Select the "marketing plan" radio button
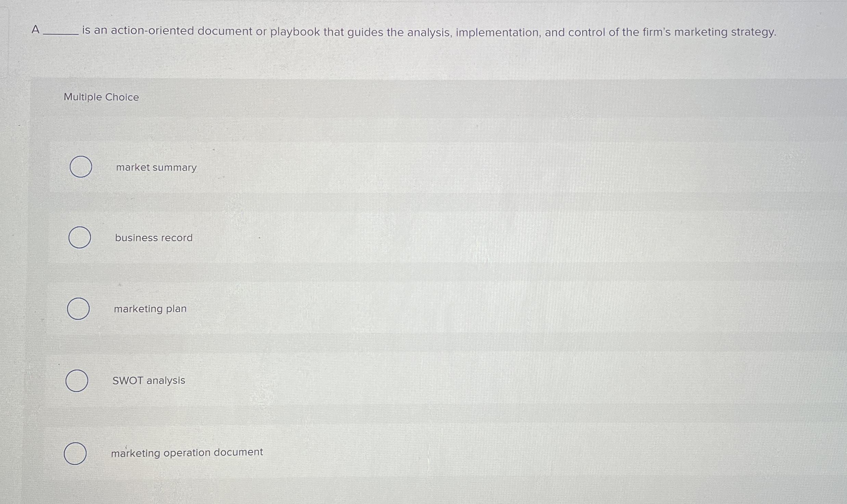 click(x=78, y=308)
